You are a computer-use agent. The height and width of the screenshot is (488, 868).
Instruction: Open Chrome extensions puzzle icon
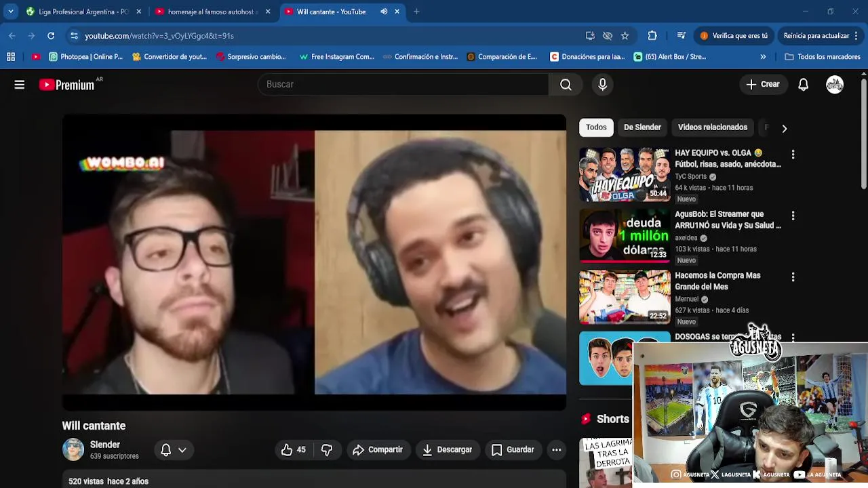pos(652,36)
